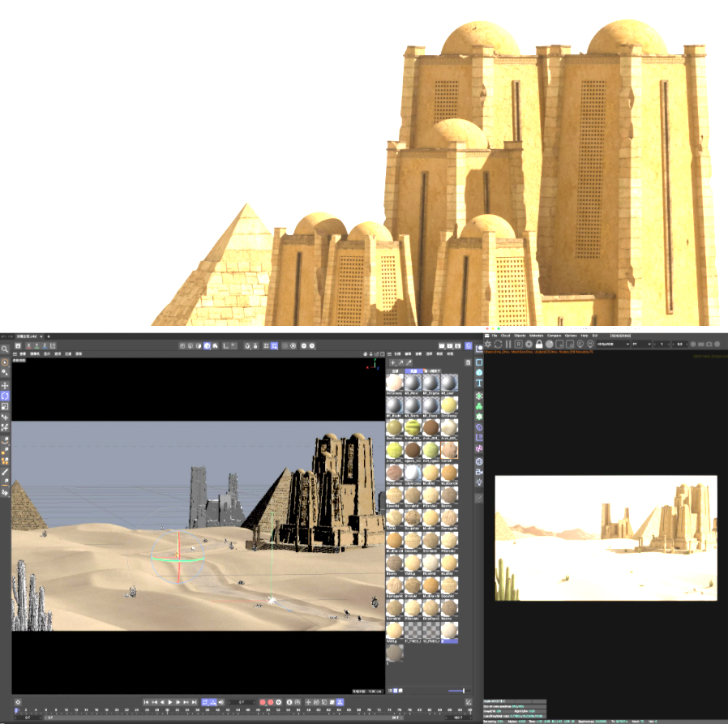Viewport: 728px width, 724px height.
Task: Open Help menu in Octane Live Viewer
Action: [x=585, y=336]
